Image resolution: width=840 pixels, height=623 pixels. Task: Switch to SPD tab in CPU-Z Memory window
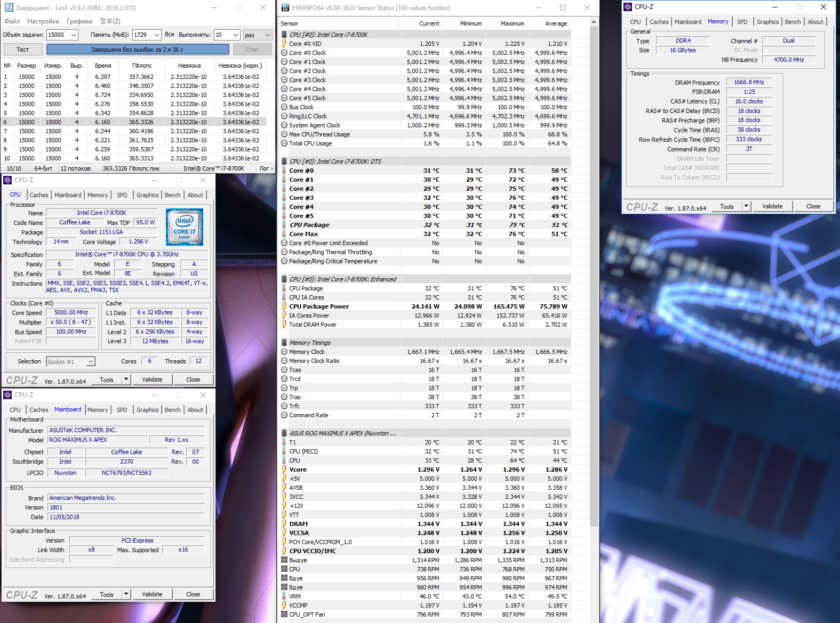[x=742, y=22]
